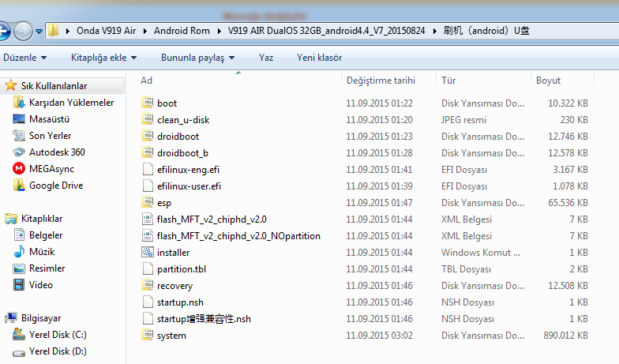Click the forward navigation arrow button
Screen dimensions: 619x364
(24, 31)
